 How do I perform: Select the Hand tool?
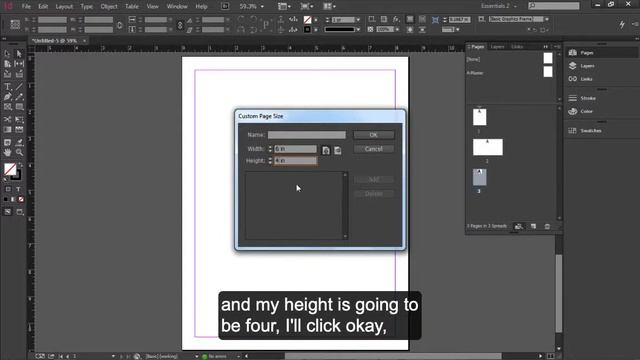[x=7, y=152]
